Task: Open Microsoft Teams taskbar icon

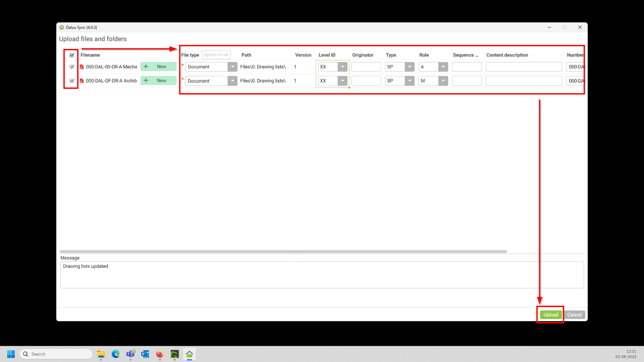Action: click(130, 354)
